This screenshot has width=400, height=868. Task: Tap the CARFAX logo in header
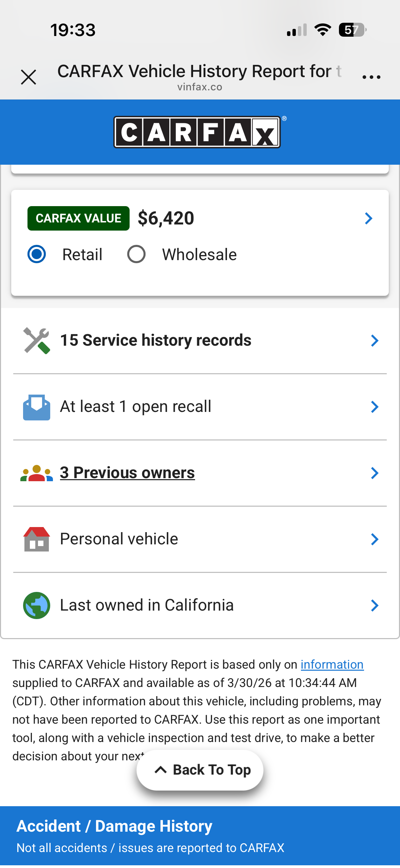tap(197, 132)
